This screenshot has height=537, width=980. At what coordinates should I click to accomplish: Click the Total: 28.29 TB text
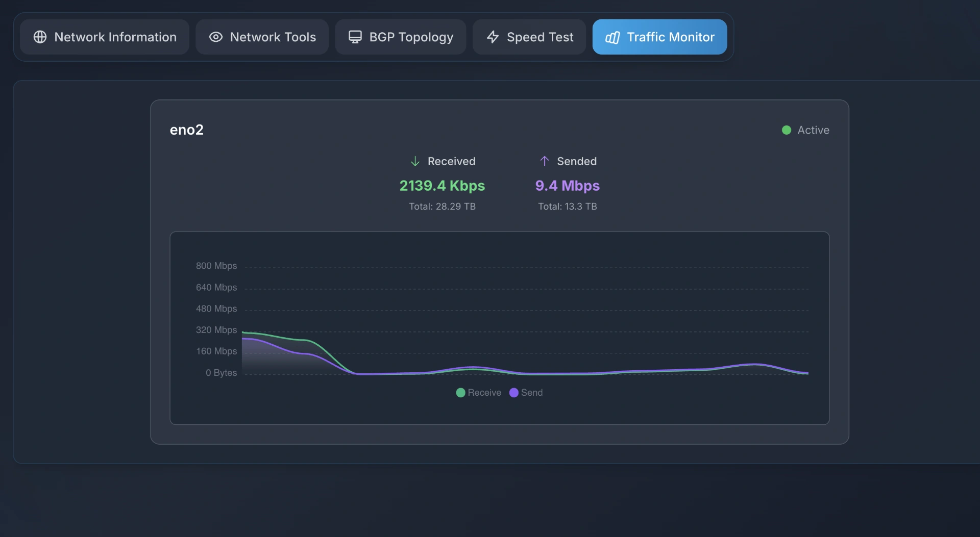pyautogui.click(x=442, y=207)
